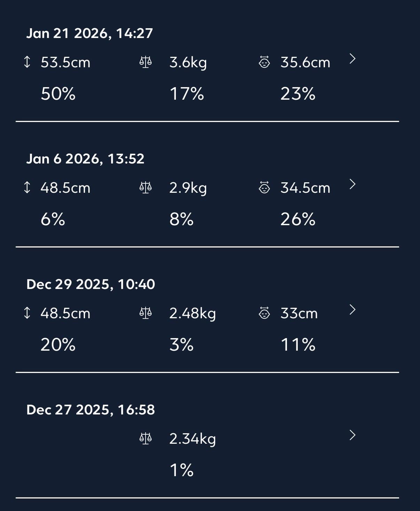Select the Jan 6 2026, 13:52 date heading
Screen dimensions: 420x511
point(85,159)
